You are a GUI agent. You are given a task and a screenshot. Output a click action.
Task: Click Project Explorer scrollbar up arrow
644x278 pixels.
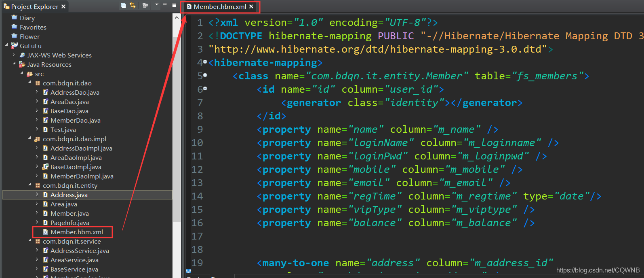(177, 18)
